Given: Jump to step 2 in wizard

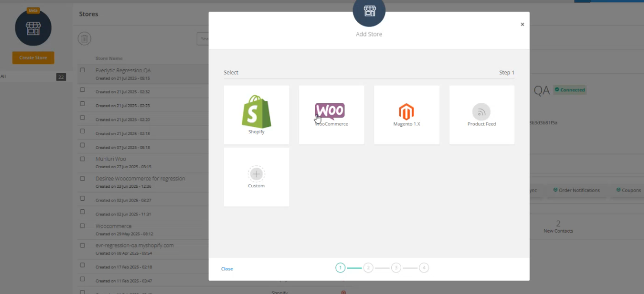Looking at the screenshot, I should [x=368, y=268].
